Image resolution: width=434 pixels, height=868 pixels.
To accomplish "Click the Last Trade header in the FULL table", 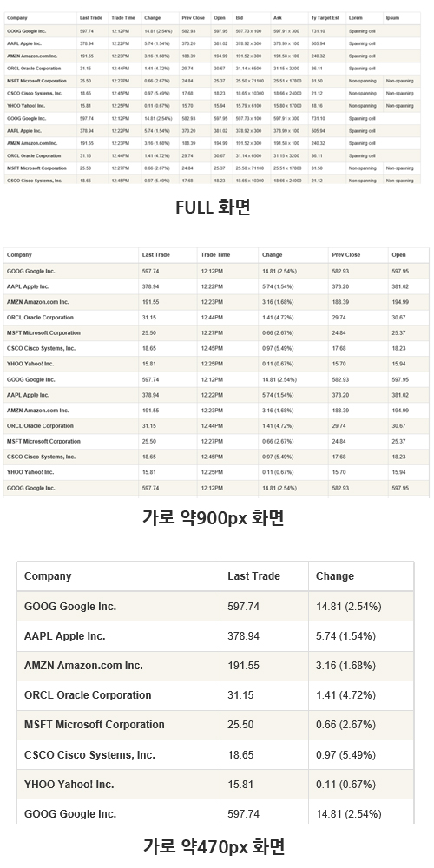I will 91,18.
